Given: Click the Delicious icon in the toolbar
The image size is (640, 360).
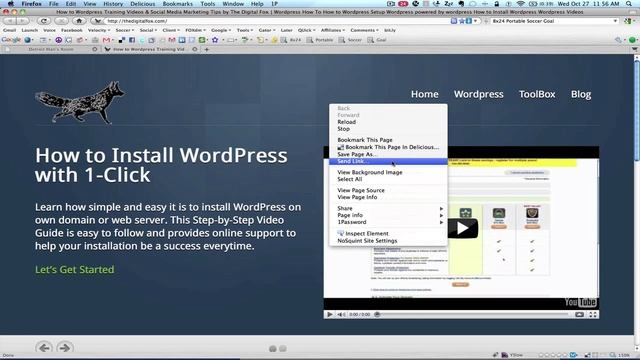Looking at the screenshot, I should click(x=122, y=40).
